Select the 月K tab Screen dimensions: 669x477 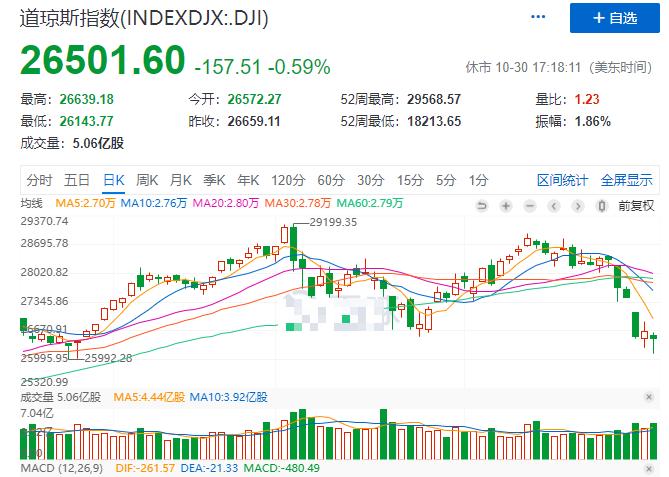coord(180,180)
